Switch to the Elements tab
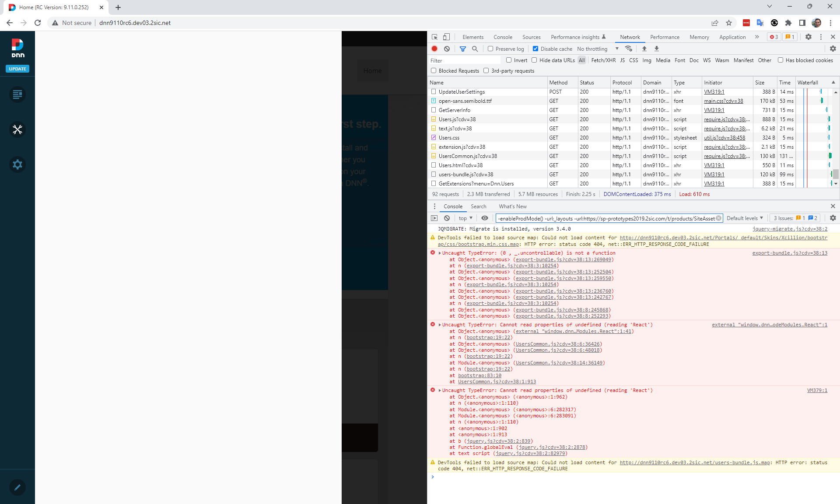 pyautogui.click(x=472, y=37)
